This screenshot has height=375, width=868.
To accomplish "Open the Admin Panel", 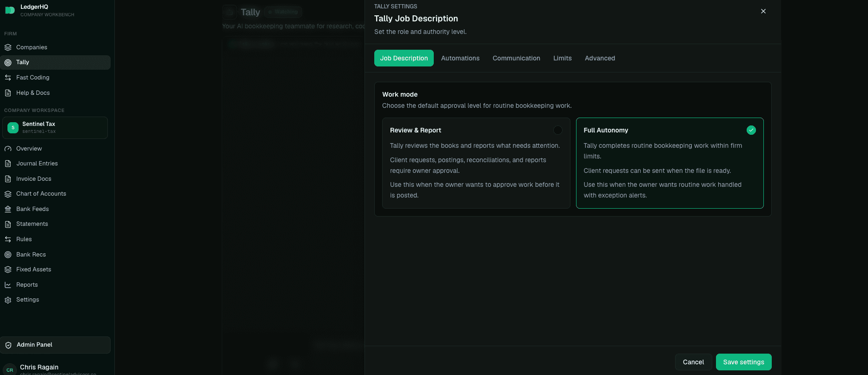I will pyautogui.click(x=55, y=345).
